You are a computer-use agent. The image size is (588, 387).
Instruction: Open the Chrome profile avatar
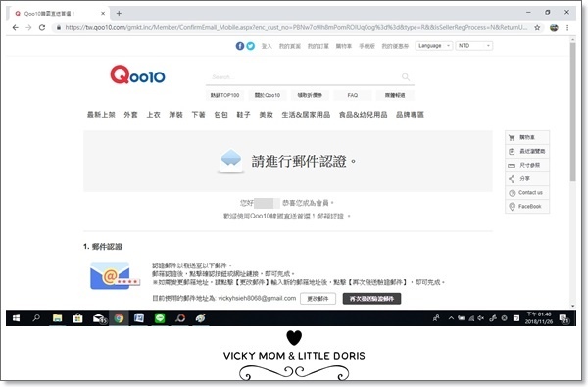point(554,27)
